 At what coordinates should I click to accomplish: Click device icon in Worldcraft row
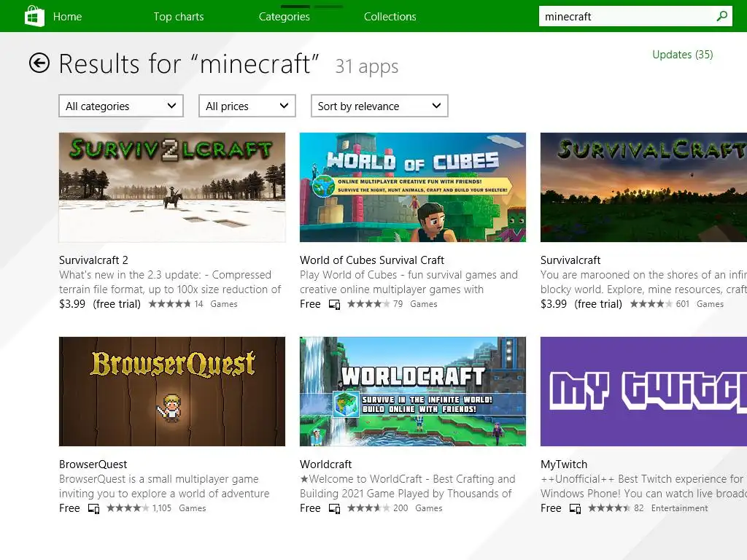(x=334, y=508)
